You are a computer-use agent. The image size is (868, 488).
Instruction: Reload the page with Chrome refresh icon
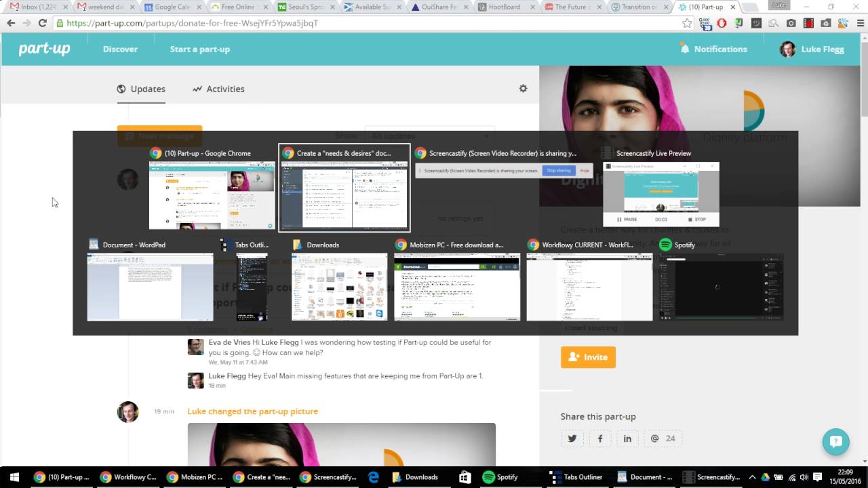click(42, 22)
